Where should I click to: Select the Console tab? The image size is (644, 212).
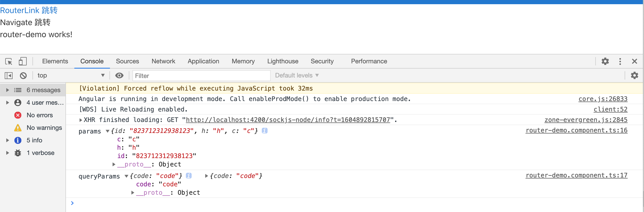(x=92, y=61)
